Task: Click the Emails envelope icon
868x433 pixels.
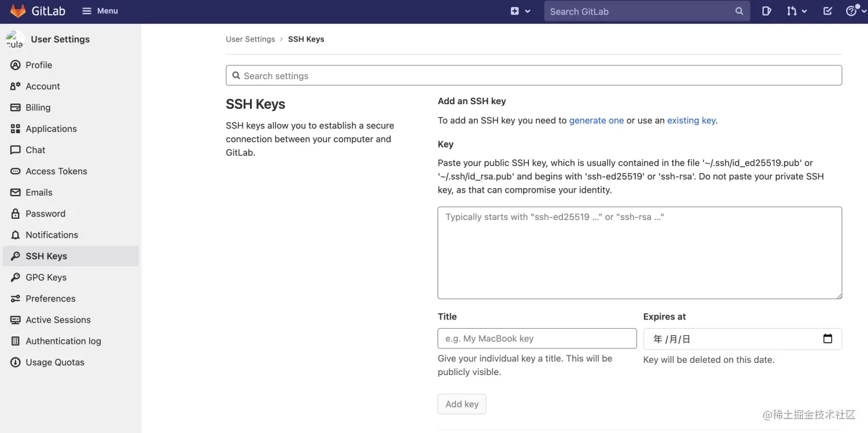Action: pyautogui.click(x=16, y=192)
